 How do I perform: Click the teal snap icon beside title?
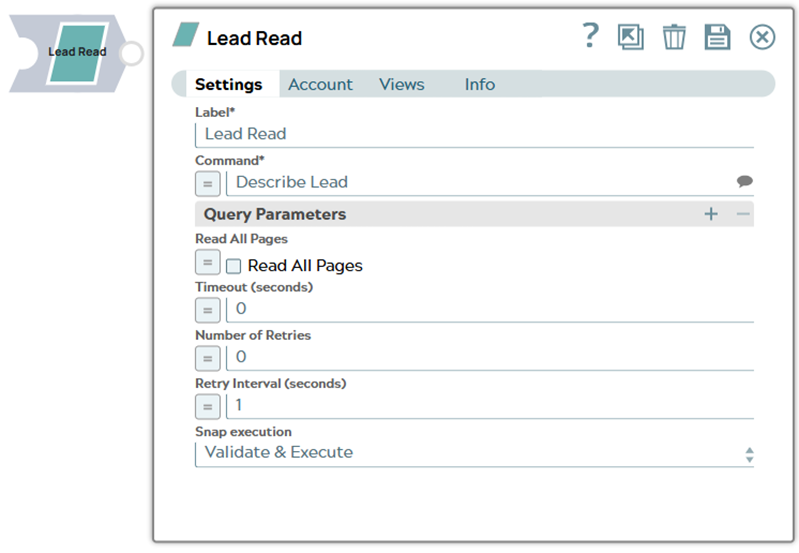pyautogui.click(x=186, y=35)
